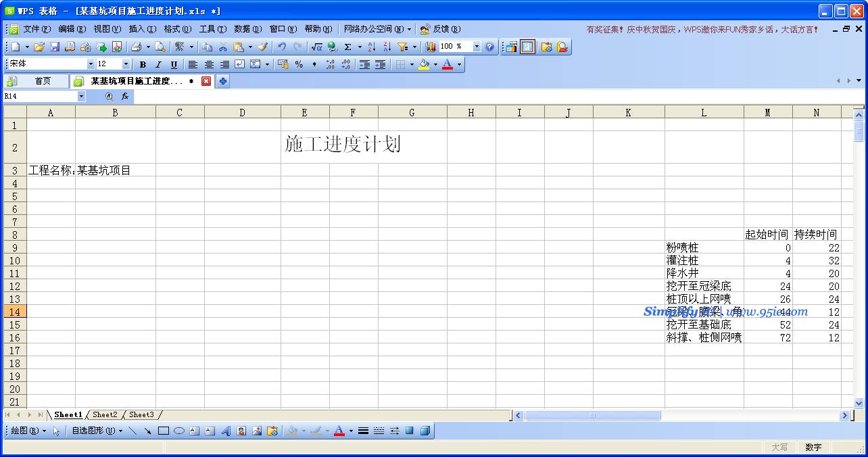Open the font name dropdown 宋体
868x457 pixels.
[91, 64]
